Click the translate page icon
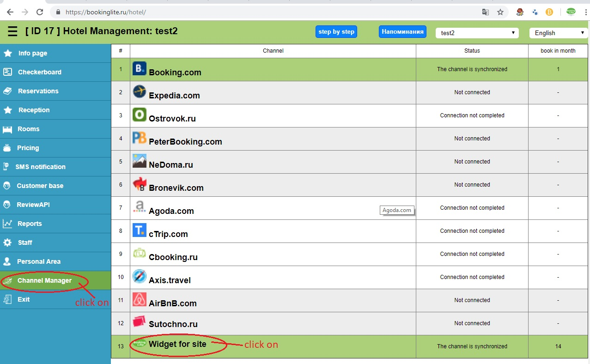This screenshot has height=364, width=590. [x=486, y=12]
